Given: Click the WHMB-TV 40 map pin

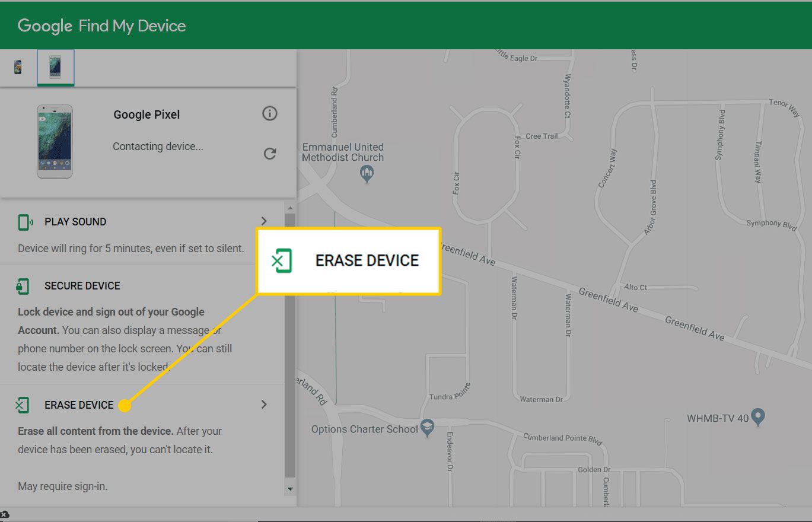Looking at the screenshot, I should click(759, 416).
